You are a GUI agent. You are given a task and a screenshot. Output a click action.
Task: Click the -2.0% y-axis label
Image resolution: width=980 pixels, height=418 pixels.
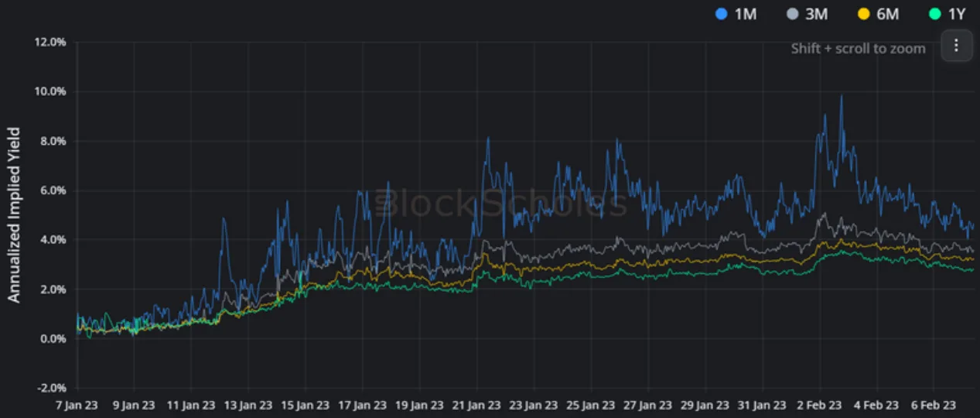51,389
